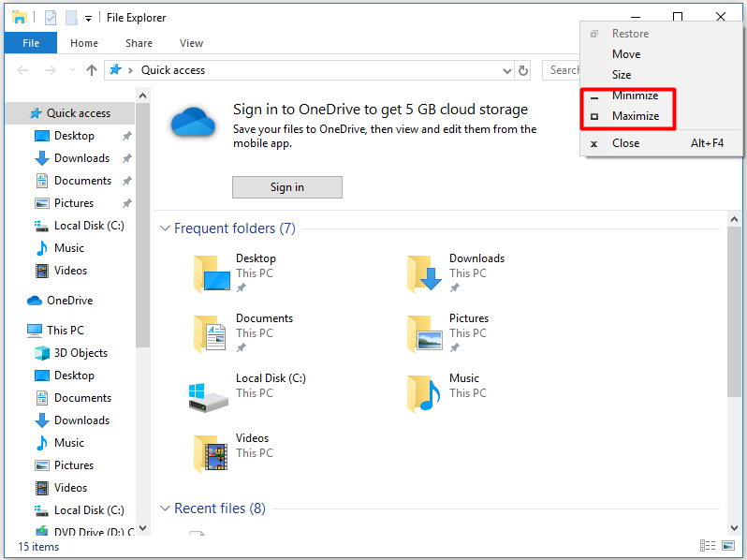Viewport: 747px width, 560px height.
Task: Choose Size from the window menu
Action: (x=661, y=75)
